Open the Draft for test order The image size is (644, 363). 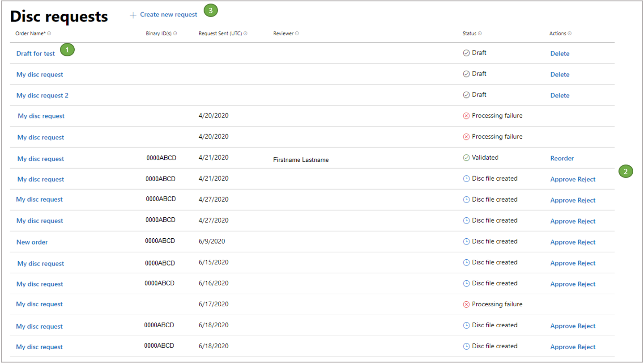click(x=36, y=53)
